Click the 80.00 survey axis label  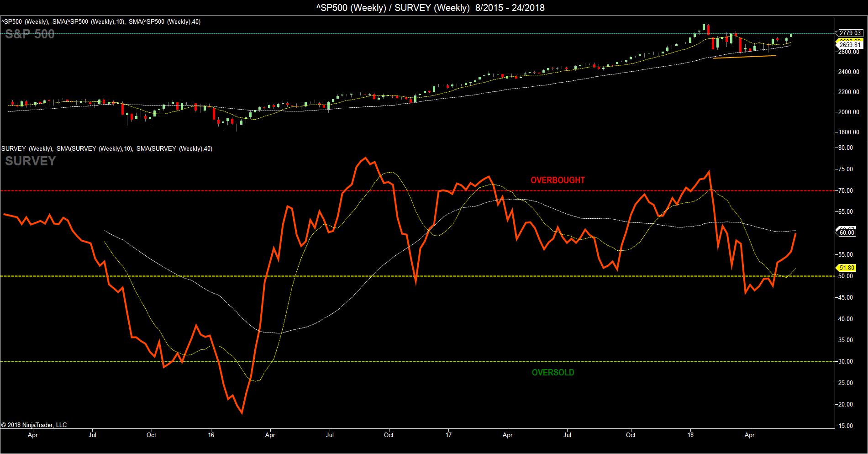(846, 148)
